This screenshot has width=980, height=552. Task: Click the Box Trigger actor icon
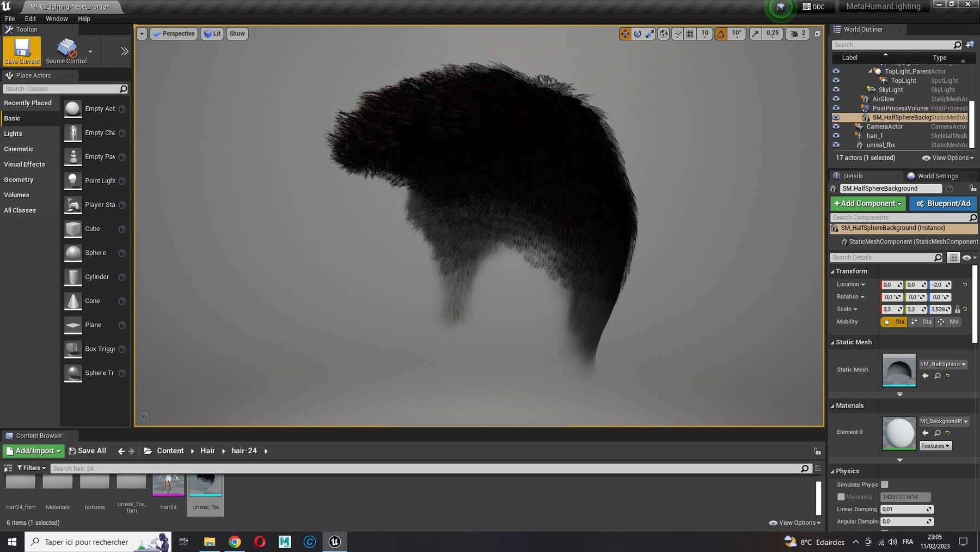[x=73, y=349]
